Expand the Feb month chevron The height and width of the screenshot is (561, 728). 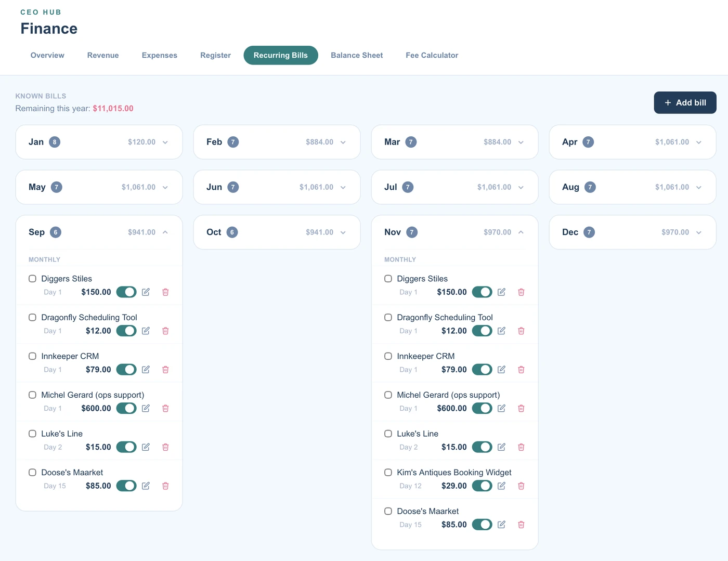pos(343,142)
